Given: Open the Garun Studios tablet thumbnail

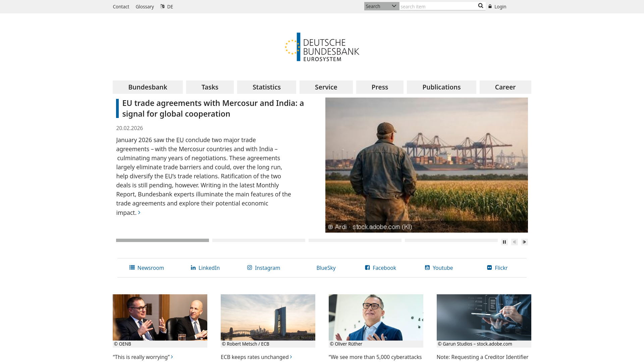Looking at the screenshot, I should [484, 317].
